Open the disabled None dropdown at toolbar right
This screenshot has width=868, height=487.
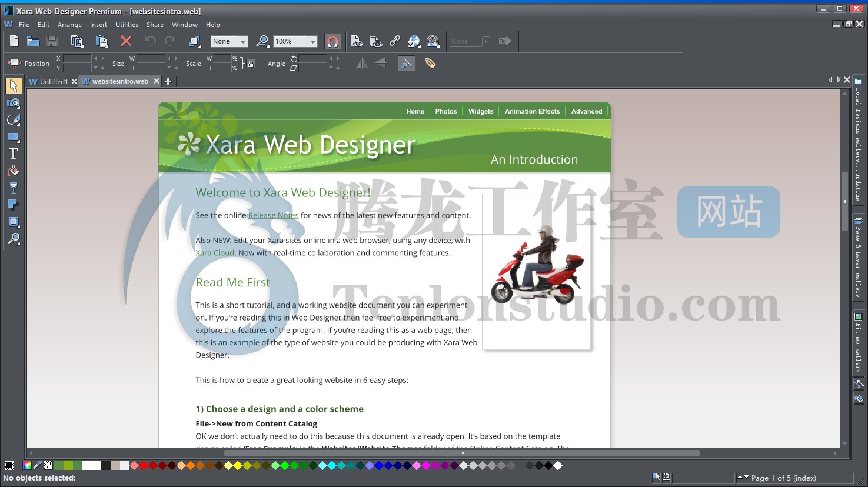pyautogui.click(x=469, y=41)
